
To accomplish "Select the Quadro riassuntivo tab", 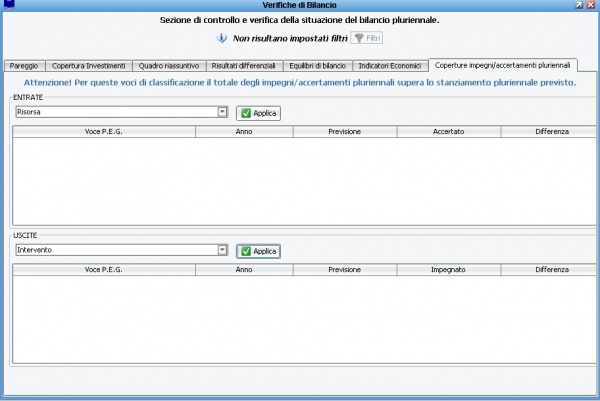I will [169, 65].
